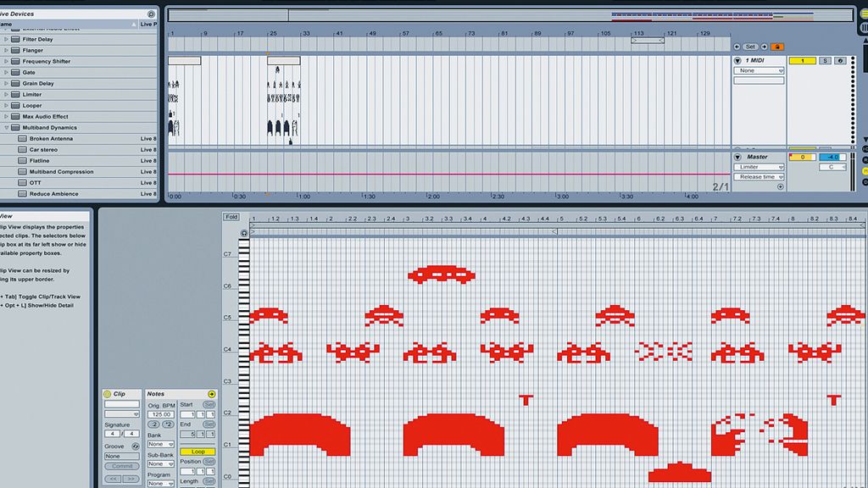This screenshot has height=488, width=868.
Task: Click the Flatline preset icon
Action: 22,161
